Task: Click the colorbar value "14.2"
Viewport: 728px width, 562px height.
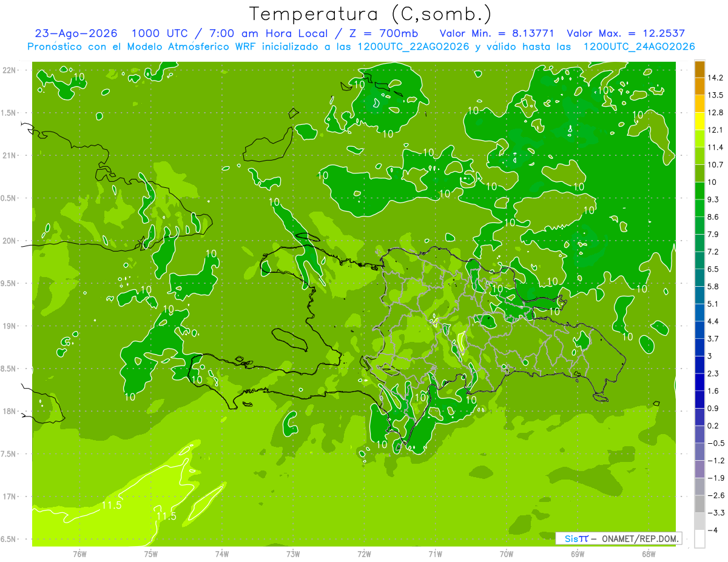Action: pyautogui.click(x=715, y=78)
